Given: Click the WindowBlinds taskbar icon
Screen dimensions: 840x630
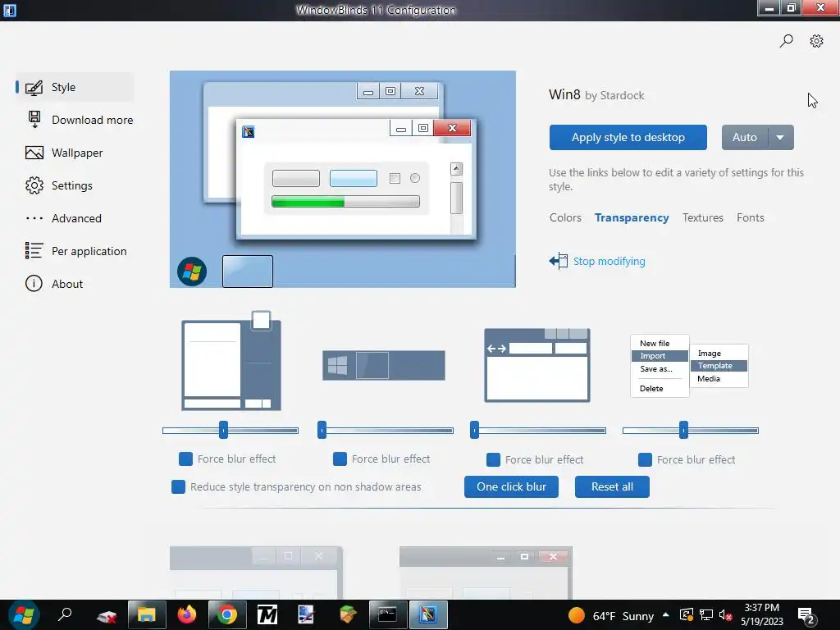Looking at the screenshot, I should pos(427,614).
